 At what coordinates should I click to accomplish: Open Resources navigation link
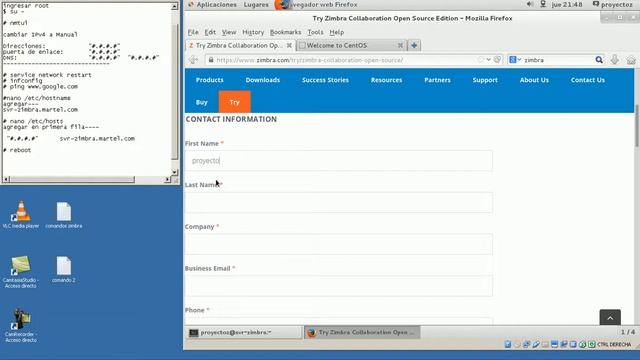coord(386,80)
